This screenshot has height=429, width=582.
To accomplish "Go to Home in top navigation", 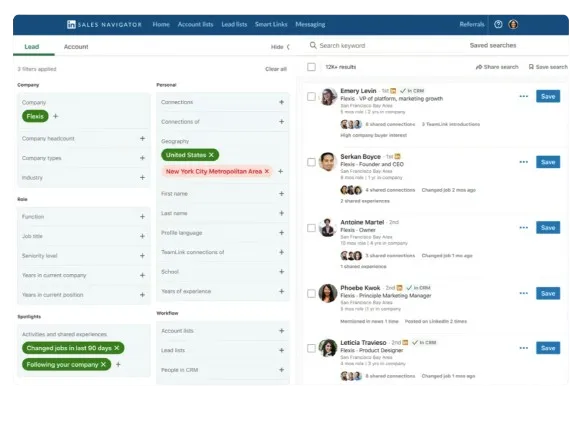I will (x=161, y=24).
